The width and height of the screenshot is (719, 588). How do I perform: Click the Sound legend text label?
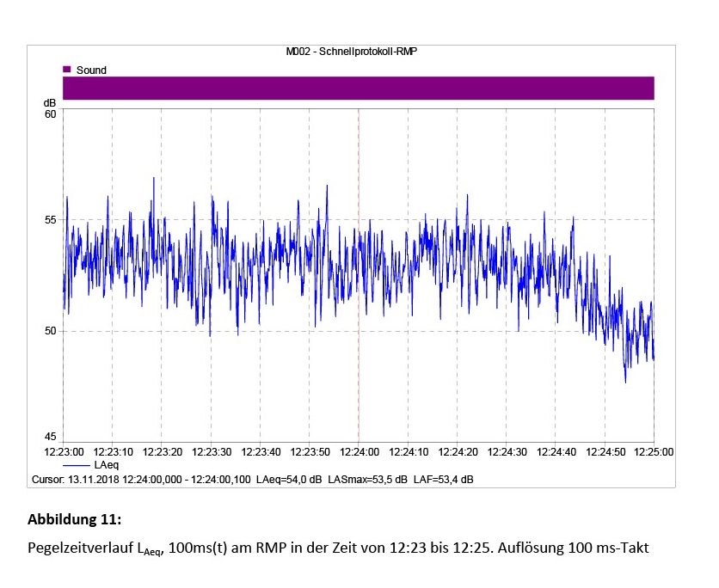(91, 70)
